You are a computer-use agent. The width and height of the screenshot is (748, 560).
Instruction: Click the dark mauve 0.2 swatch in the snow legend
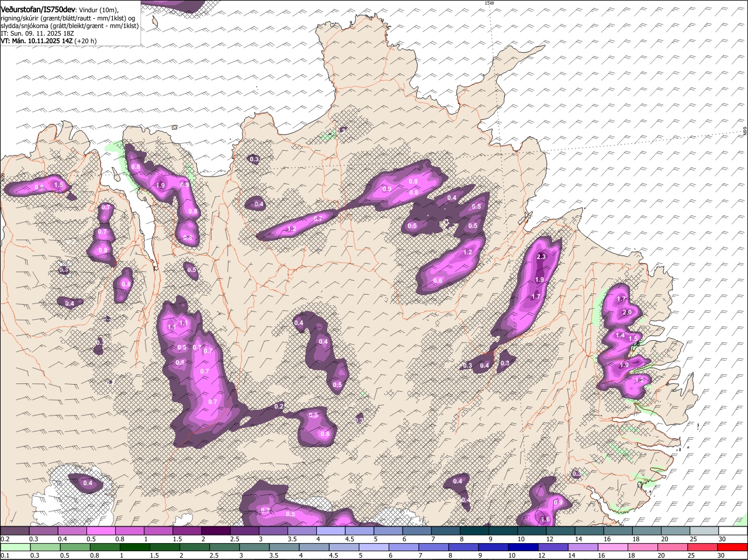15,531
